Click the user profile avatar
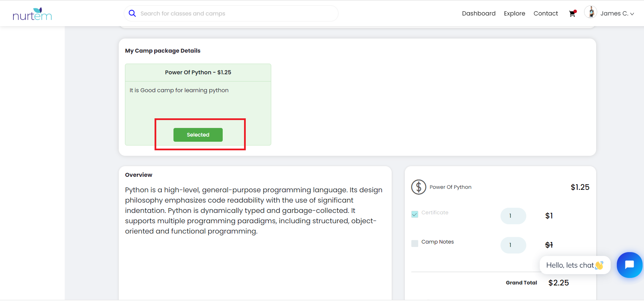 [x=591, y=12]
